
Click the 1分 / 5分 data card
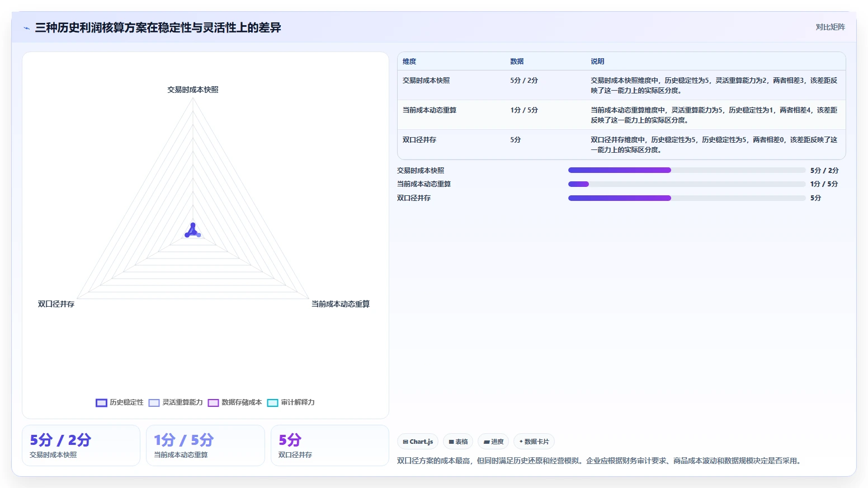click(x=205, y=445)
